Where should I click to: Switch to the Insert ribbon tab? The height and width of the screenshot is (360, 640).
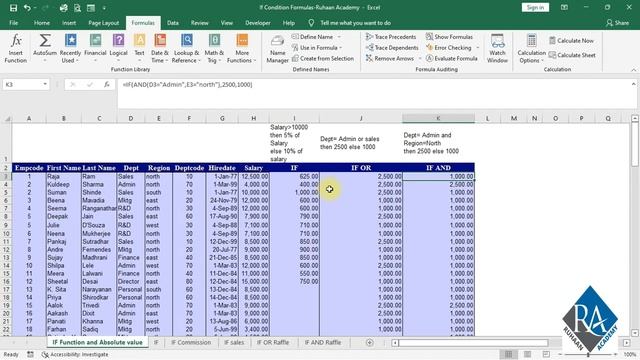click(x=69, y=23)
